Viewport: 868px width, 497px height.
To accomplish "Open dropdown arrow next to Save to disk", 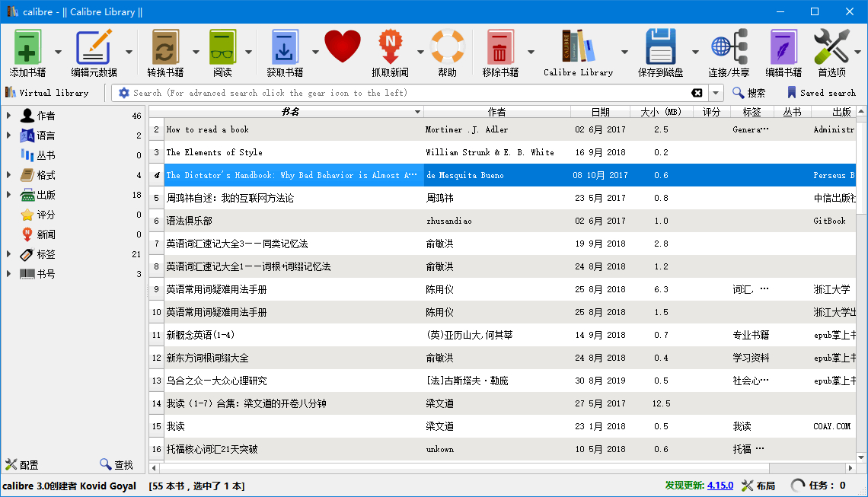I will (695, 52).
